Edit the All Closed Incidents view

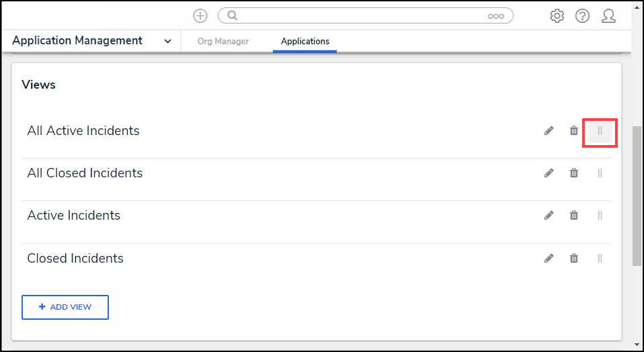click(549, 173)
